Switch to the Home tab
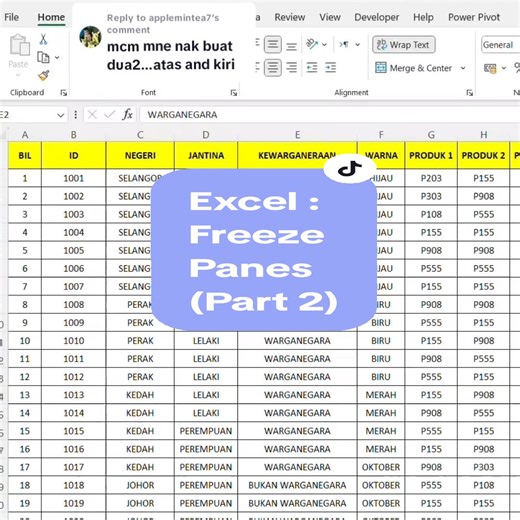The width and height of the screenshot is (520, 520). (51, 17)
